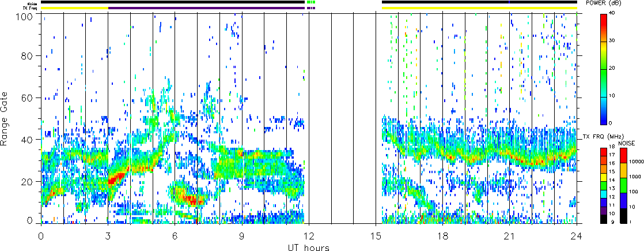The width and height of the screenshot is (644, 251).
Task: Click x-axis tick label "9"
Action: pos(242,236)
